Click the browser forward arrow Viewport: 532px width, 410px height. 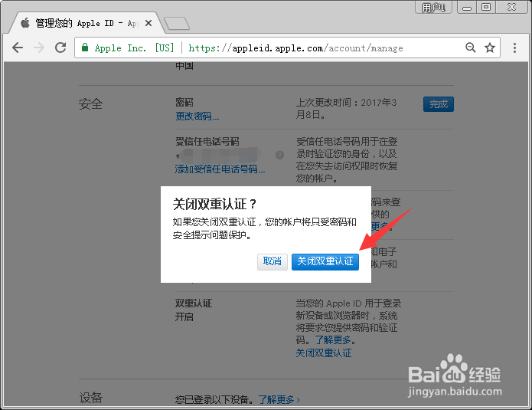pos(39,48)
